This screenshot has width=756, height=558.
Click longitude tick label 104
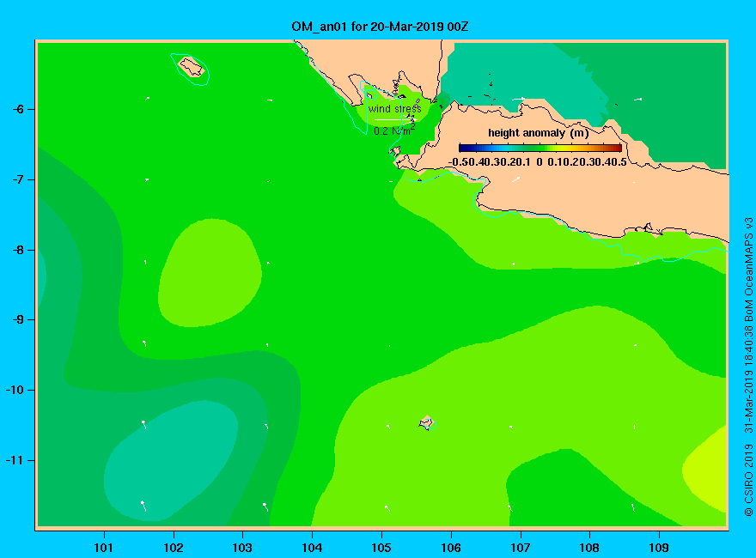[x=312, y=548]
